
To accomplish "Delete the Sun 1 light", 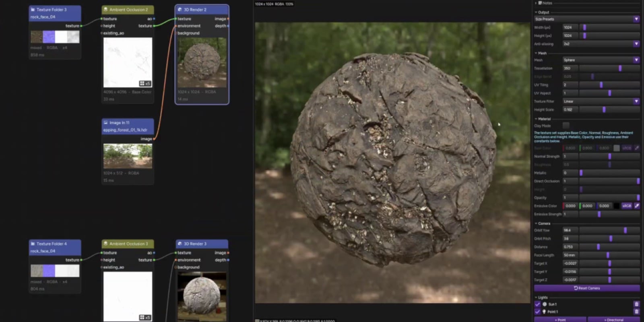I will pyautogui.click(x=636, y=304).
